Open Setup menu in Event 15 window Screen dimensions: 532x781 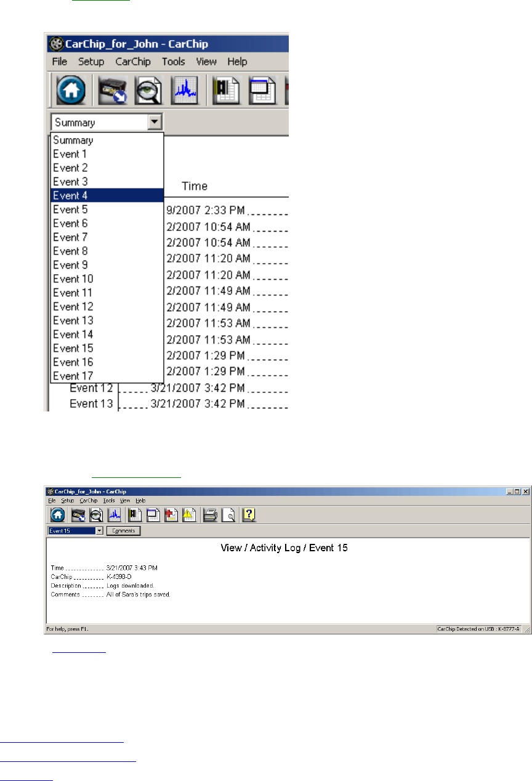pos(68,501)
